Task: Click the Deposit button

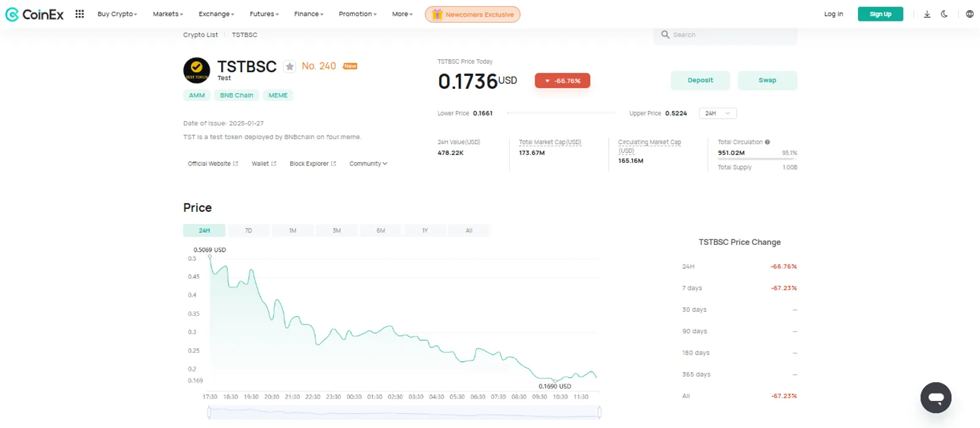Action: (x=700, y=80)
